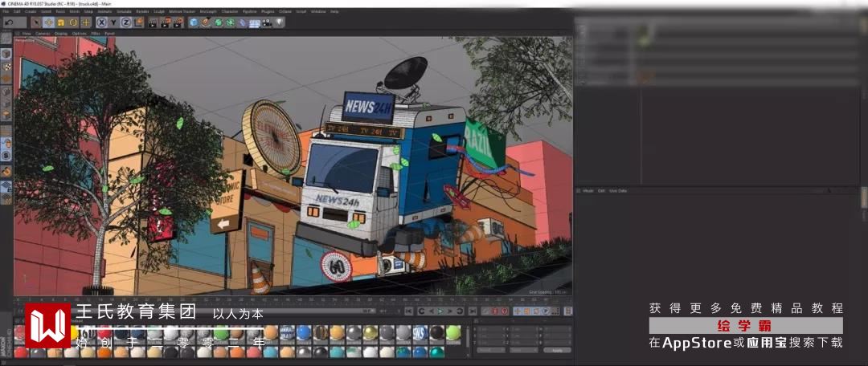
Task: Add a Light object
Action: coord(280,22)
